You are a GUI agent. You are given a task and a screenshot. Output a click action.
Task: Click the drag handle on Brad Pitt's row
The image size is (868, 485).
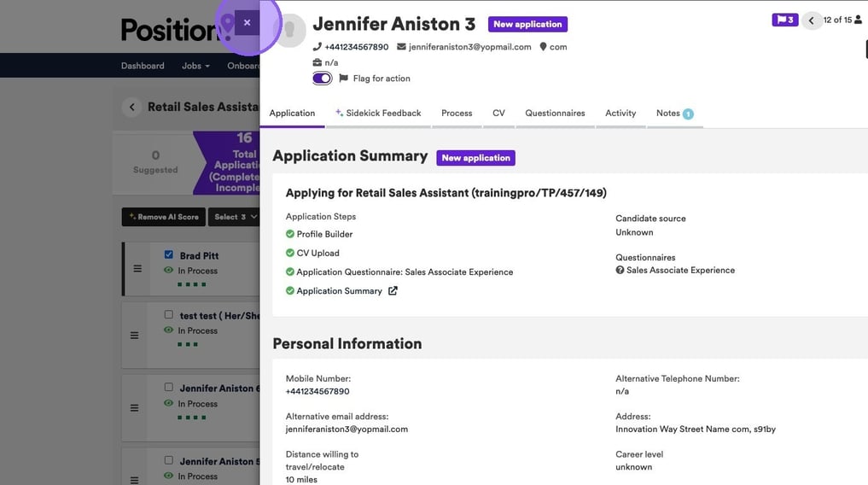137,269
